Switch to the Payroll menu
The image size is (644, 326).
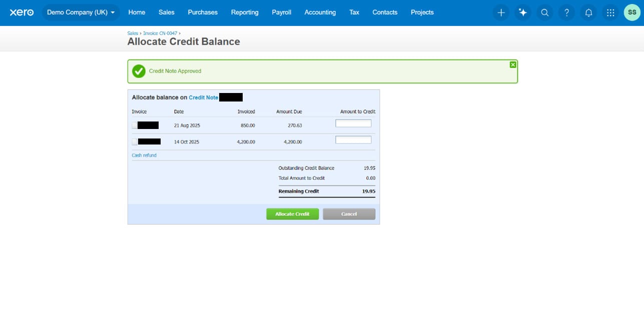281,12
